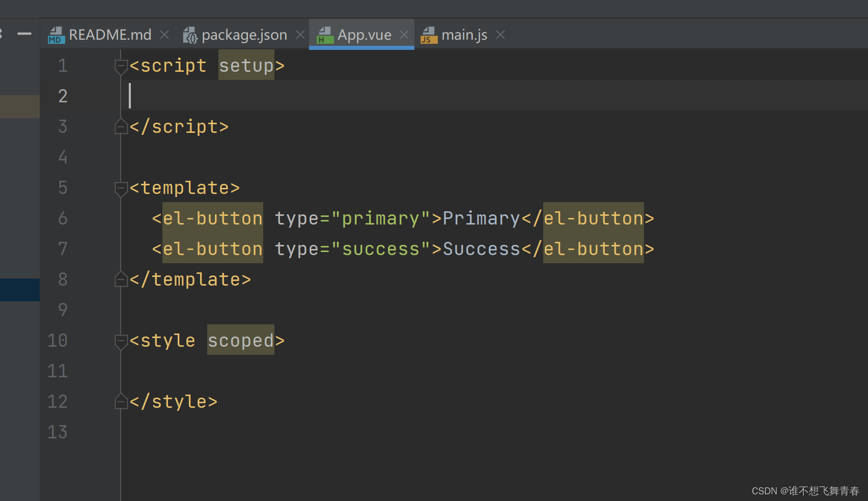Close the package.json tab
Screen dimensions: 868x501
click(300, 35)
